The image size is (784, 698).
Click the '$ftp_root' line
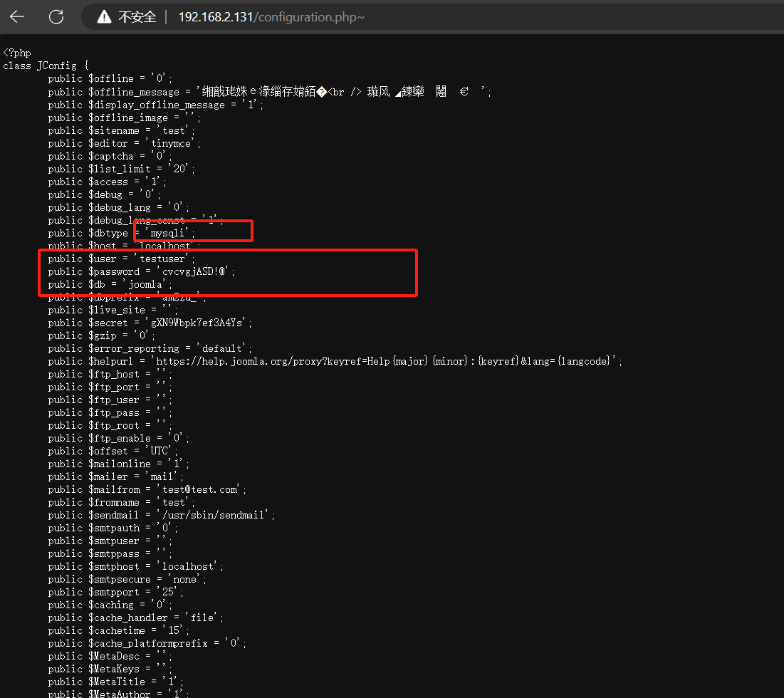point(110,425)
